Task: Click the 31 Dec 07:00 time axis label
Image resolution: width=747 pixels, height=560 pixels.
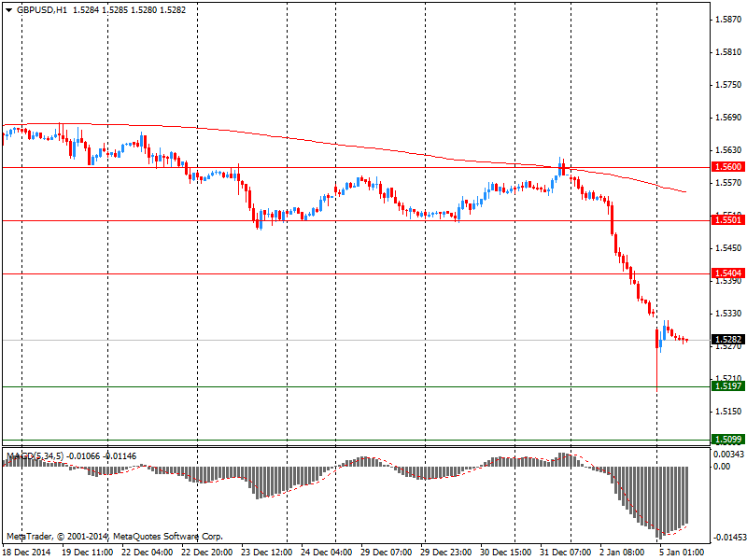Action: 566,552
